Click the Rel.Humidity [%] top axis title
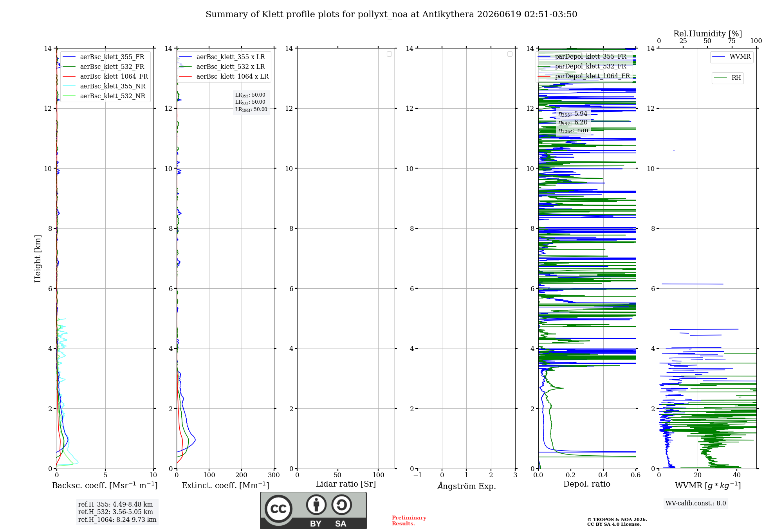 [707, 34]
